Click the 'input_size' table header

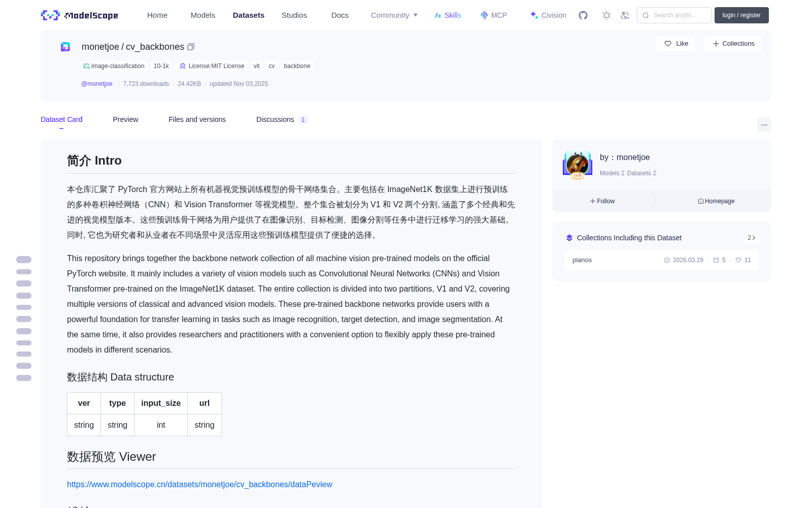(161, 403)
